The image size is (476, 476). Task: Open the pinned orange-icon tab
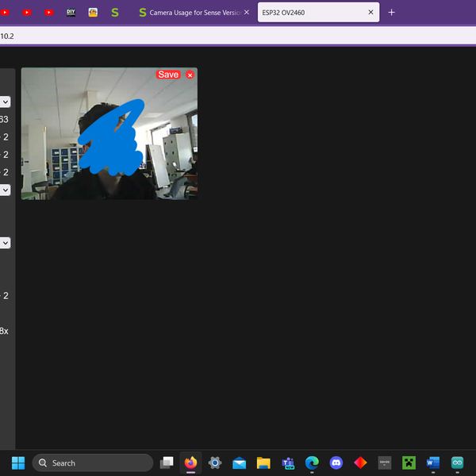pos(93,13)
